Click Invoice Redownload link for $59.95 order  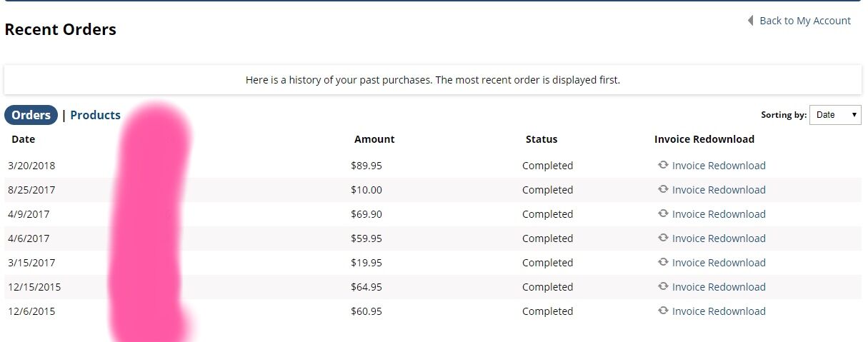[x=719, y=238]
